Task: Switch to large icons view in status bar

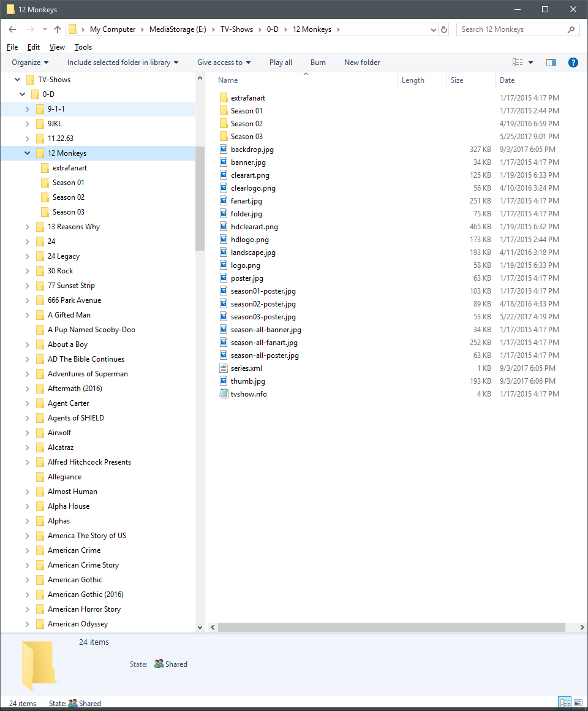Action: tap(578, 703)
